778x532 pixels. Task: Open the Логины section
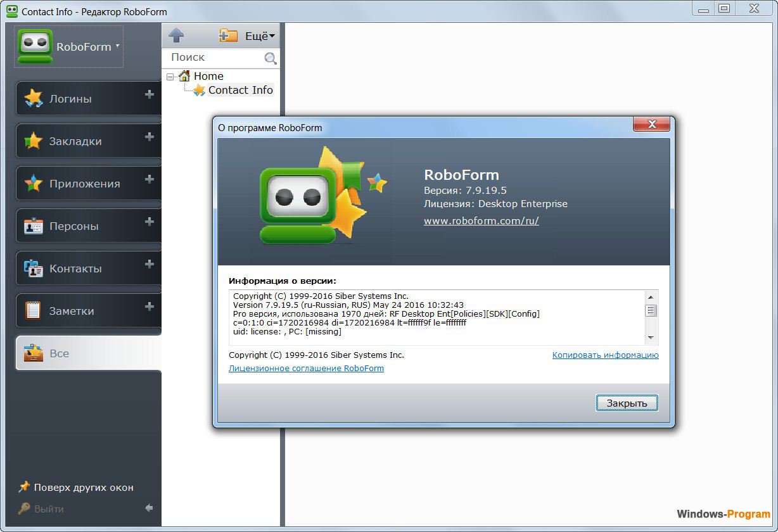(x=88, y=99)
